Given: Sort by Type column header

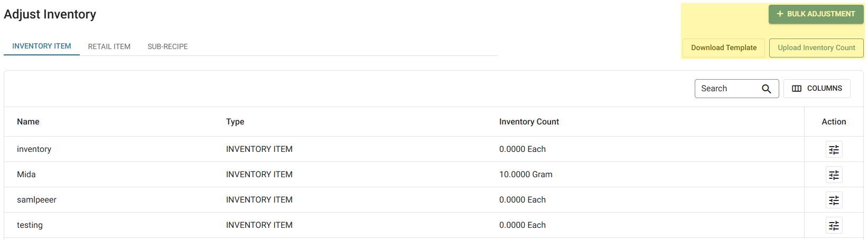Looking at the screenshot, I should 235,122.
